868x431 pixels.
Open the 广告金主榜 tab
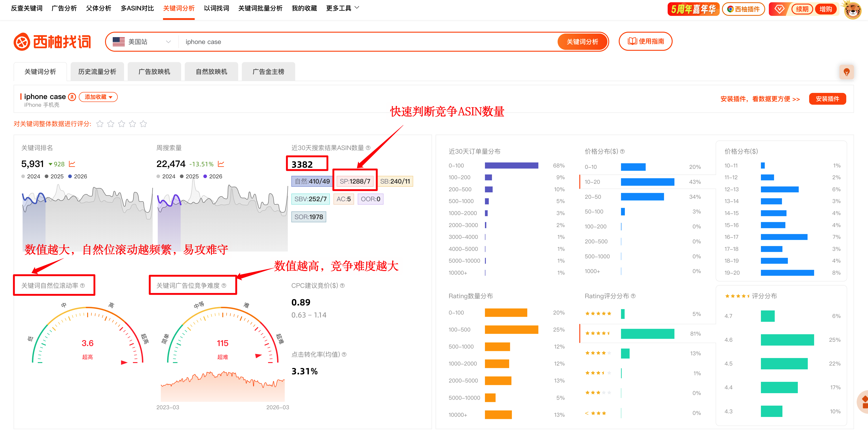pyautogui.click(x=269, y=72)
